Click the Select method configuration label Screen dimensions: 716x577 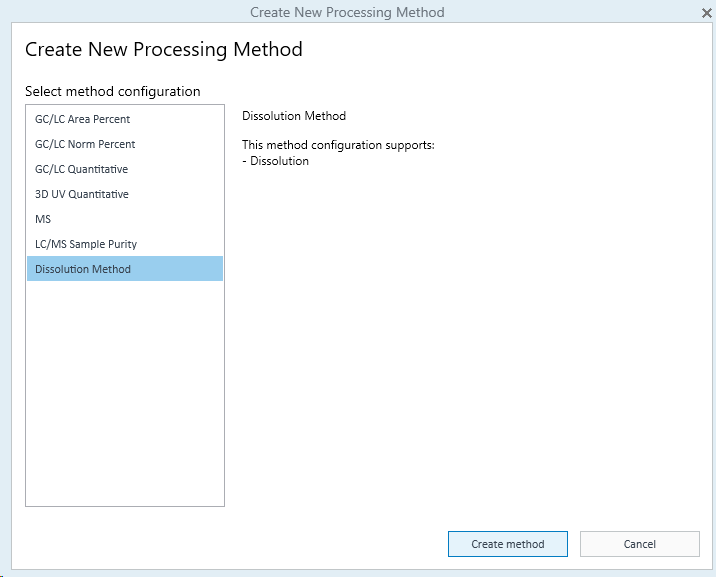112,91
